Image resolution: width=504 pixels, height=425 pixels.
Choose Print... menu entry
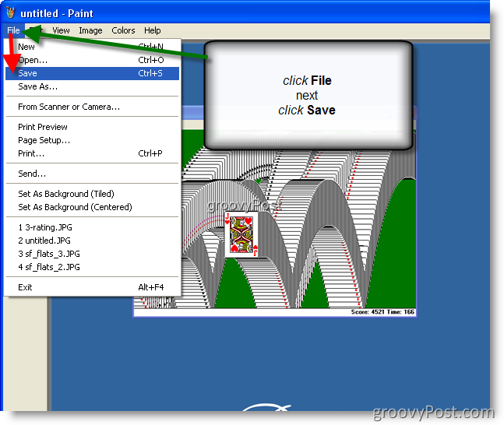click(92, 153)
